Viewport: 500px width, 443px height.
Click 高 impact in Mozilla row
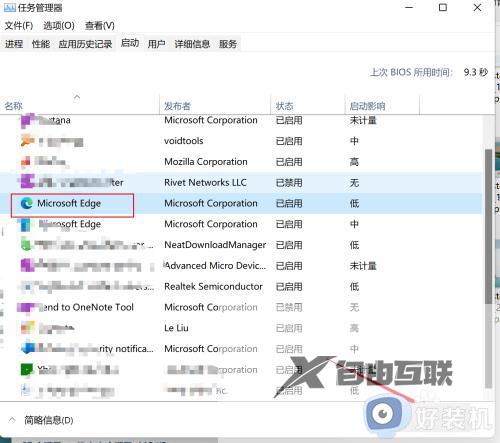[x=354, y=162]
